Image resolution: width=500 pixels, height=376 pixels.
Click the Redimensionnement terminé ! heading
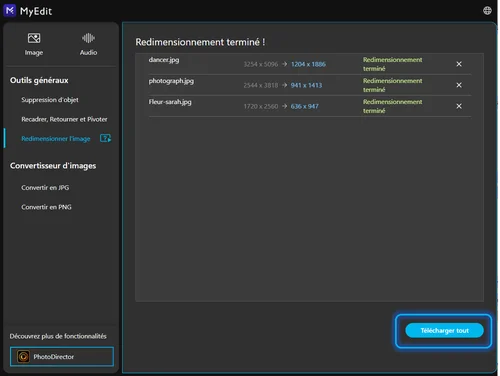(x=200, y=42)
